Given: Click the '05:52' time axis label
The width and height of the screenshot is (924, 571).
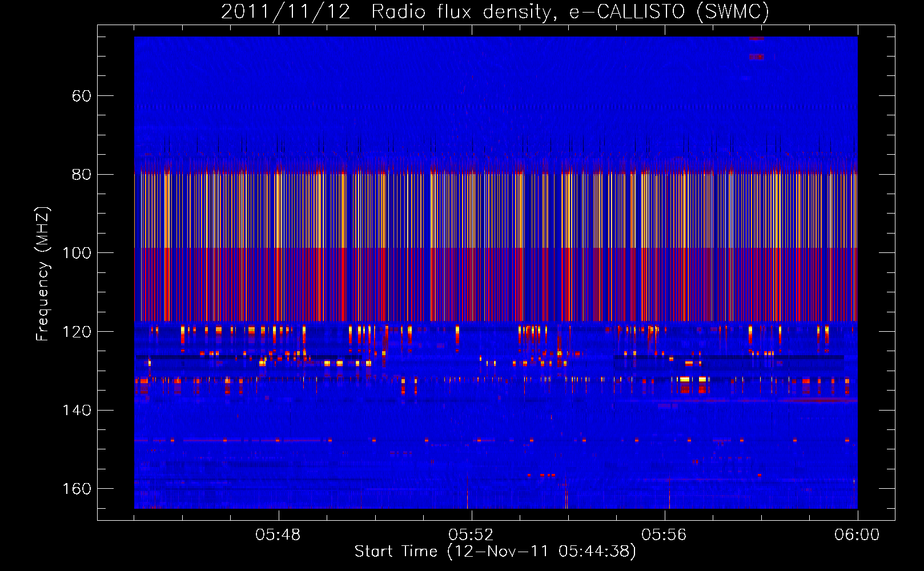Looking at the screenshot, I should pos(471,535).
